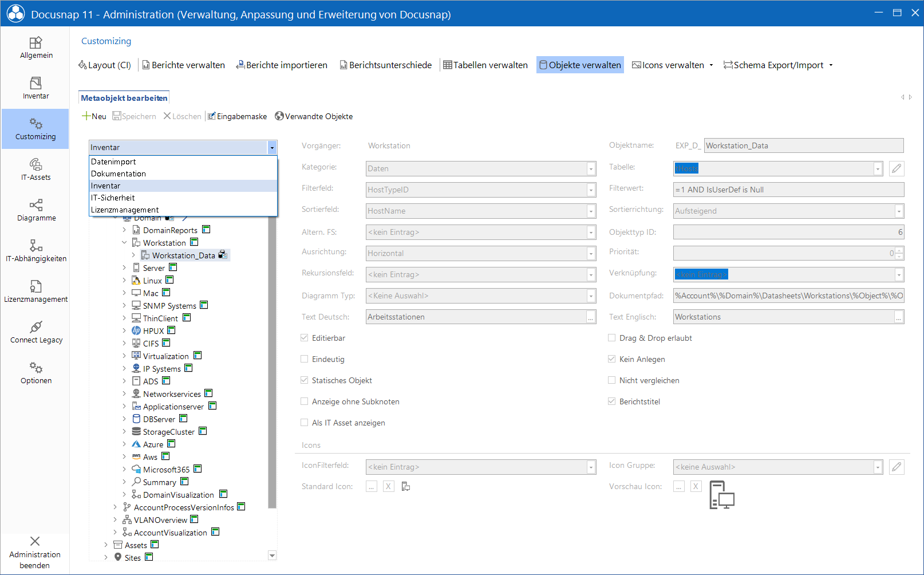Open Berichte verwalten
924x575 pixels.
click(183, 65)
